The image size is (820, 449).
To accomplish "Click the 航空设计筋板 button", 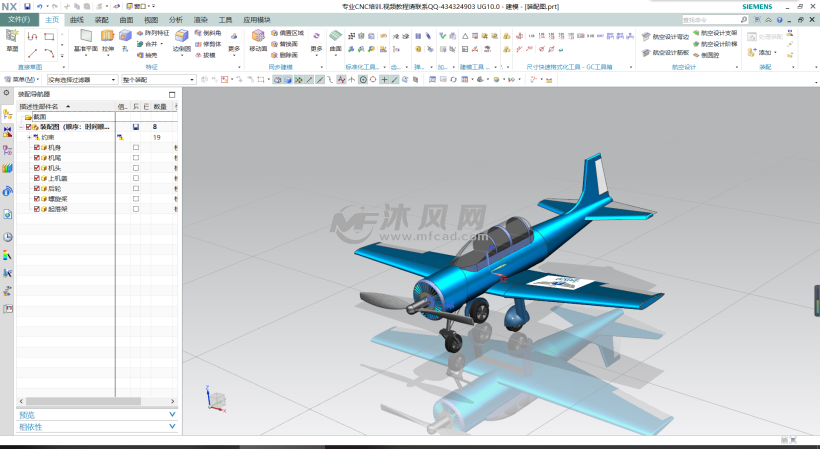I will [x=670, y=53].
